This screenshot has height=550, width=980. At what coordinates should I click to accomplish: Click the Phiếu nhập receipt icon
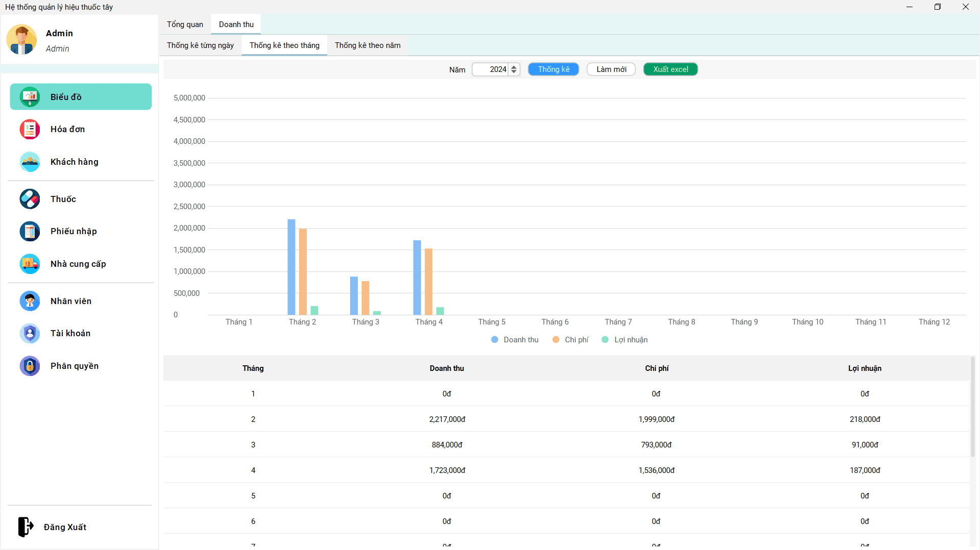(30, 232)
